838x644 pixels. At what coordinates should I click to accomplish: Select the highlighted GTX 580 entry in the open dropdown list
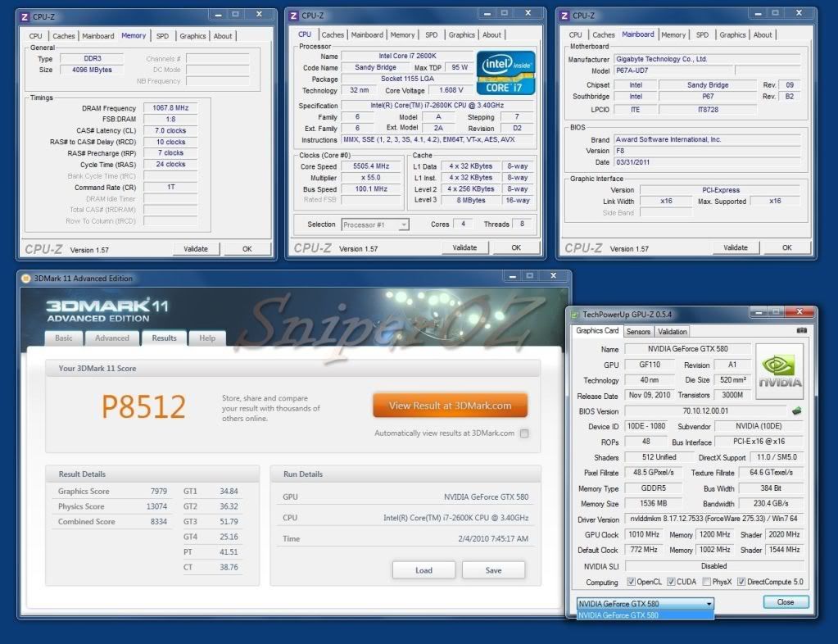[645, 615]
